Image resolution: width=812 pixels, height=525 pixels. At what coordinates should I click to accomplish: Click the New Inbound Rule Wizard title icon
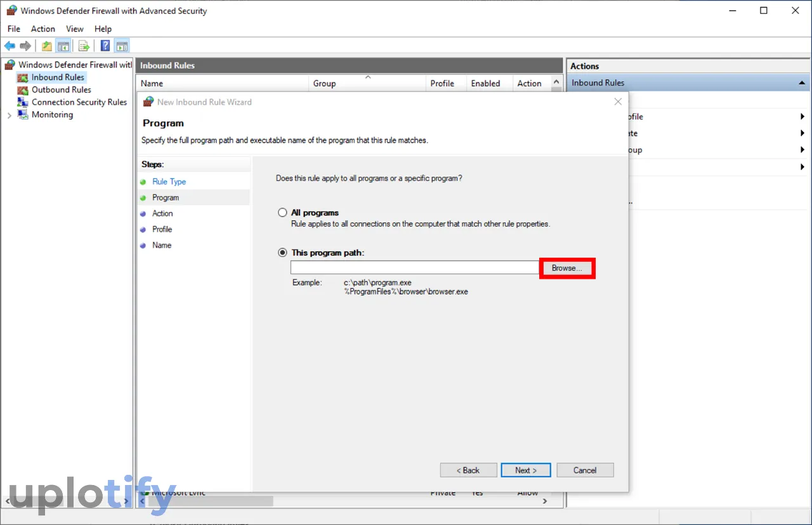148,102
